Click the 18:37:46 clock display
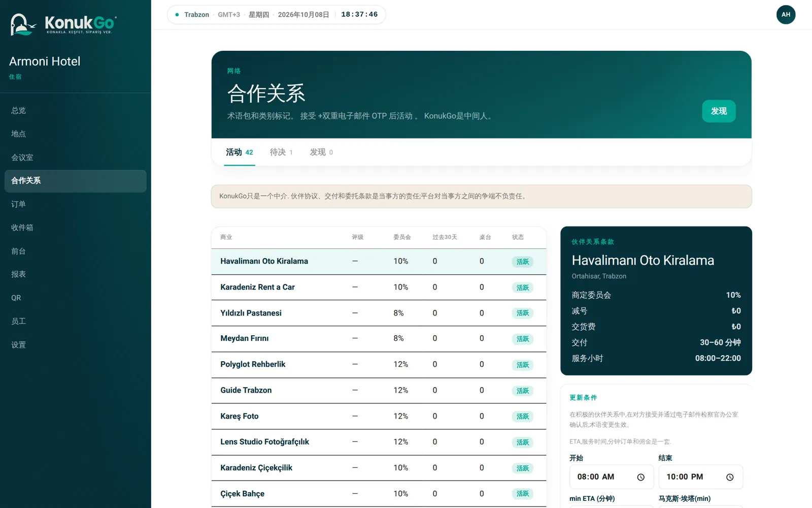The width and height of the screenshot is (812, 508). [x=359, y=15]
